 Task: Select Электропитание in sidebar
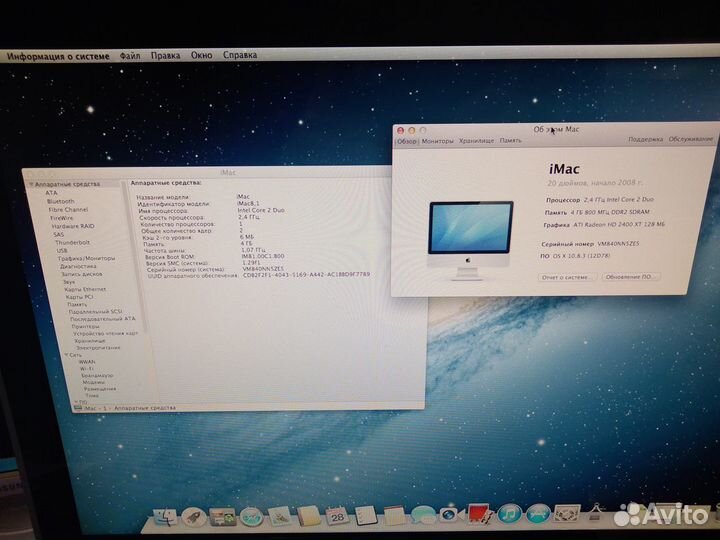coord(98,348)
